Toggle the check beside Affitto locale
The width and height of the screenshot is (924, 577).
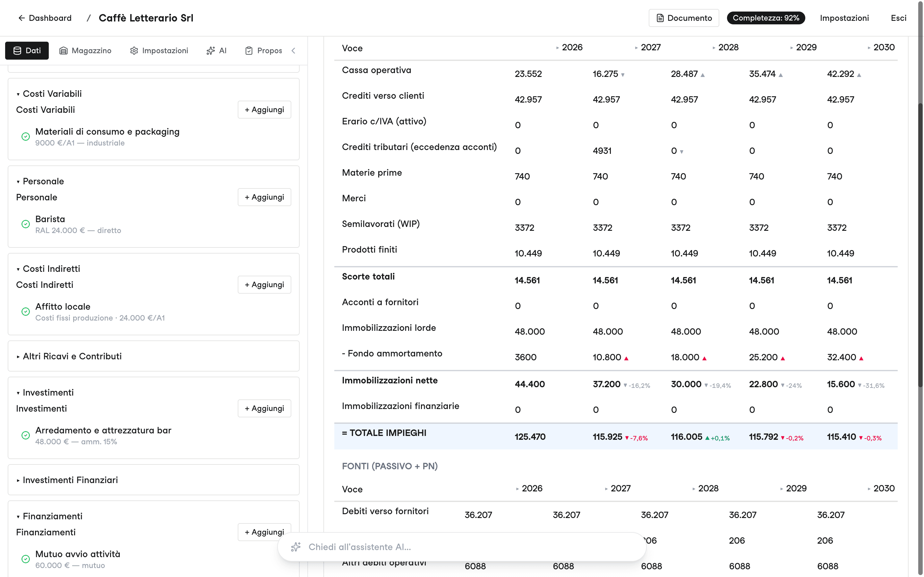tap(26, 311)
